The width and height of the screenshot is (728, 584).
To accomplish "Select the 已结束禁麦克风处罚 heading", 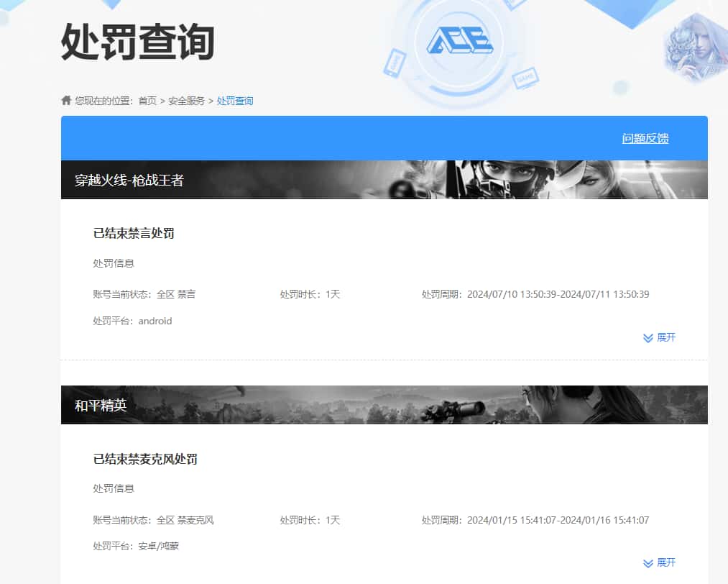I will (x=145, y=459).
